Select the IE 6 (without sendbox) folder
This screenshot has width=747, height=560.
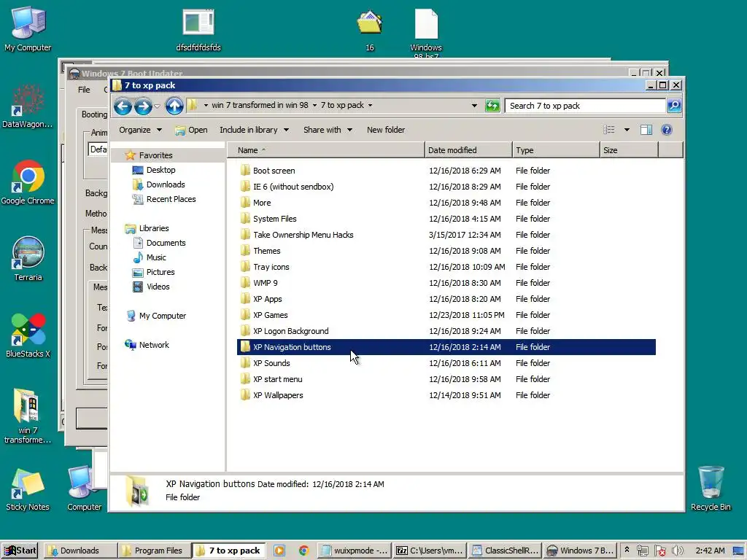[x=293, y=187]
